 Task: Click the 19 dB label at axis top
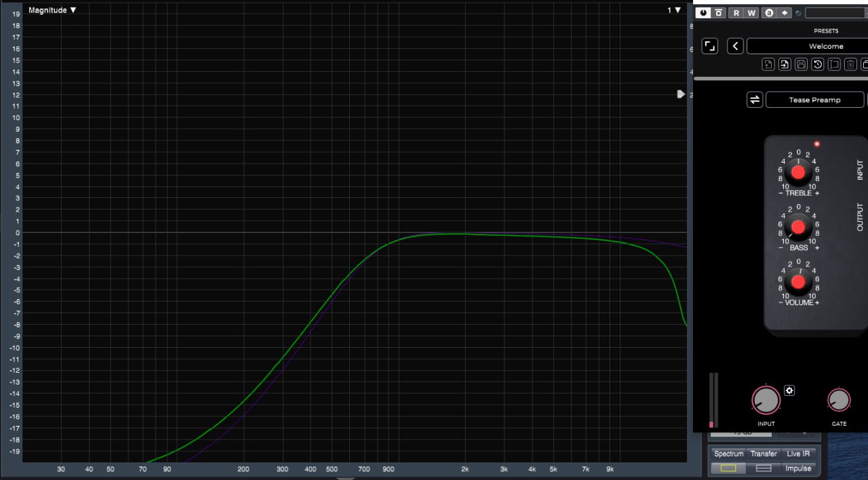pyautogui.click(x=16, y=14)
